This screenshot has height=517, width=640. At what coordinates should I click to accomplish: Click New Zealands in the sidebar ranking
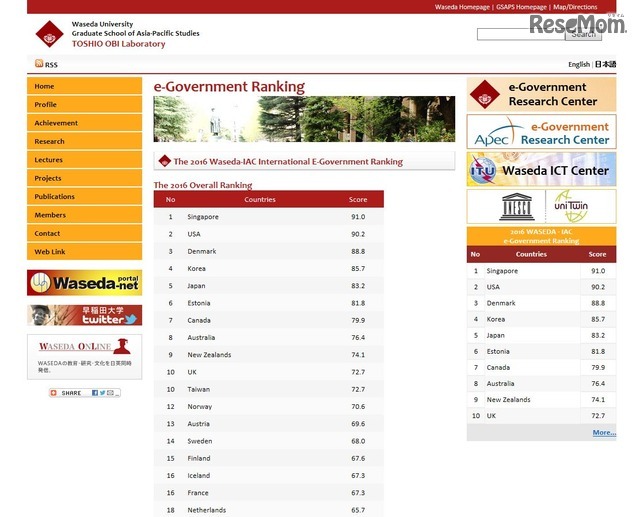tap(508, 399)
